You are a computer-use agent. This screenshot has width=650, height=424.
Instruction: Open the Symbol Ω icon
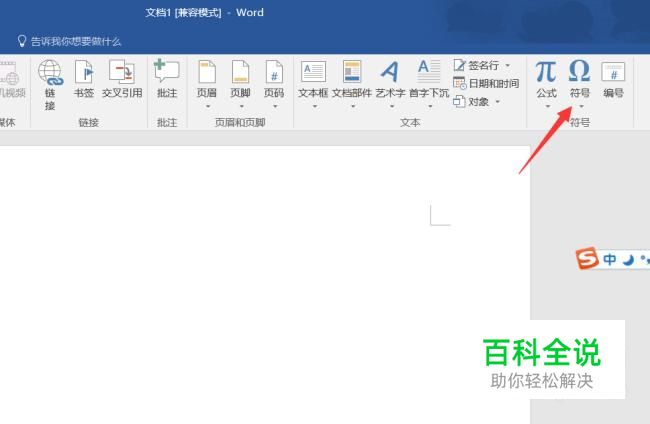580,71
